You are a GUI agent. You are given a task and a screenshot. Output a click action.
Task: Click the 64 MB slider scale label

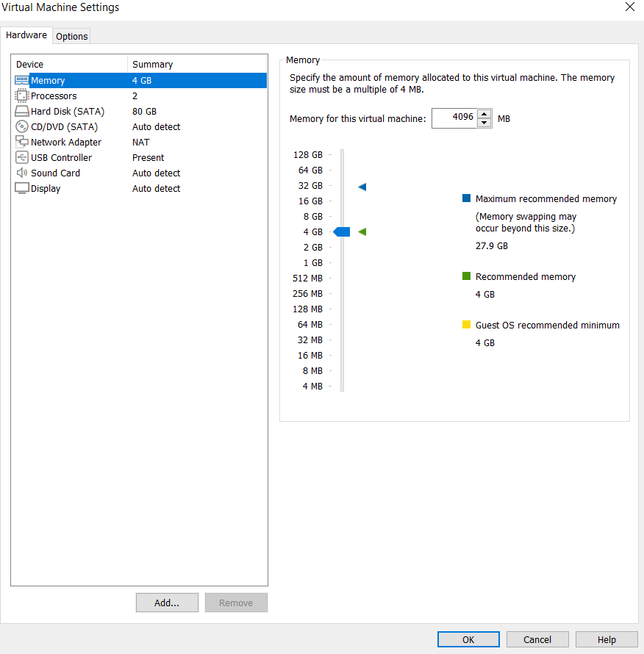click(x=310, y=325)
